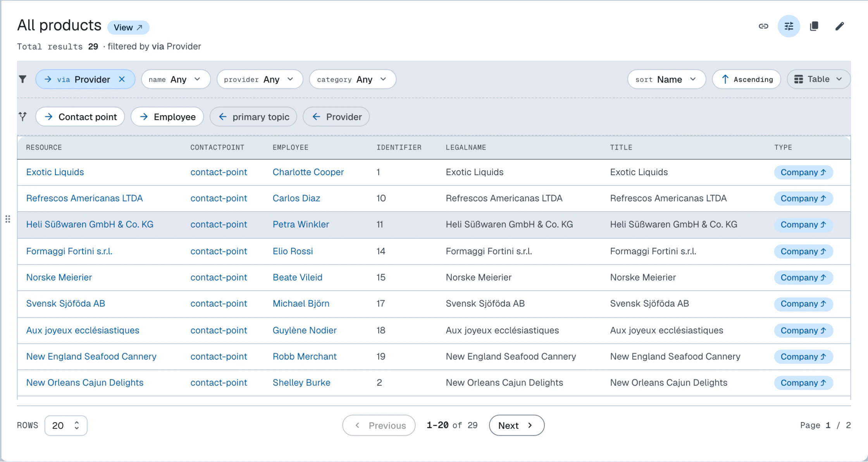This screenshot has height=462, width=868.
Task: Follow the Provider backward relation chip
Action: tap(336, 117)
